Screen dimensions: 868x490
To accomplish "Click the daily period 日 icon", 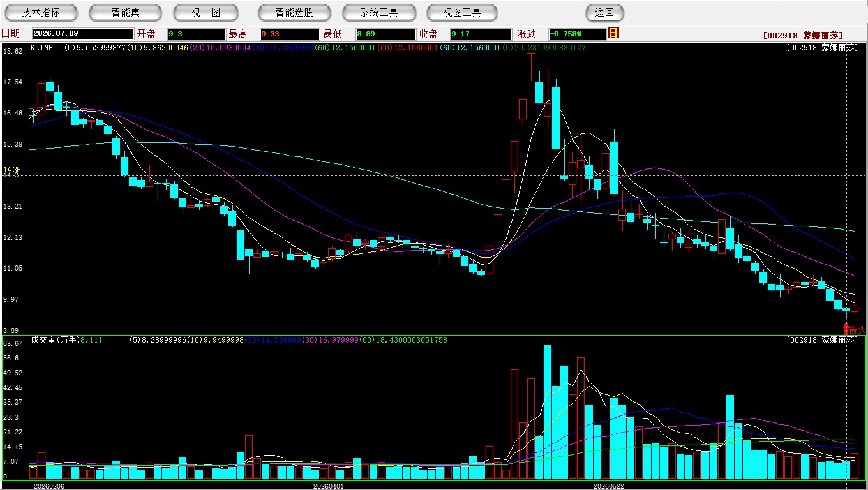I will (x=613, y=33).
